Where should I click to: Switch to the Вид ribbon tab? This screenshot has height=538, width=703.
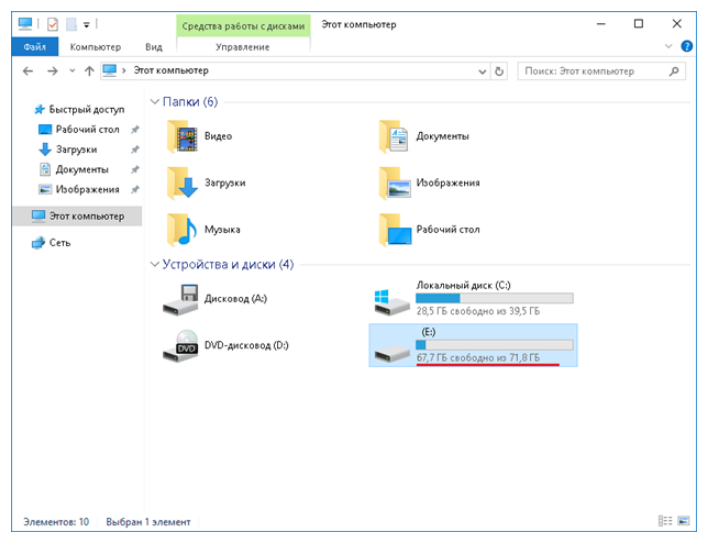(153, 46)
